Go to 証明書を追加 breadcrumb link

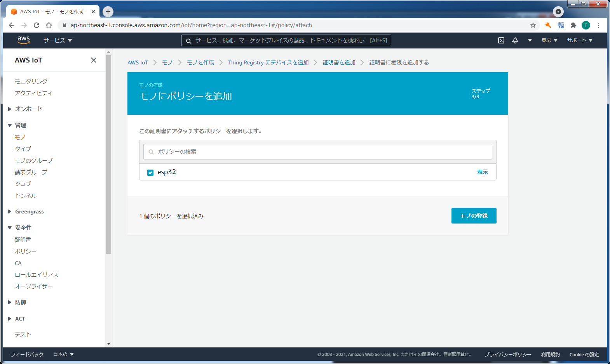[339, 62]
